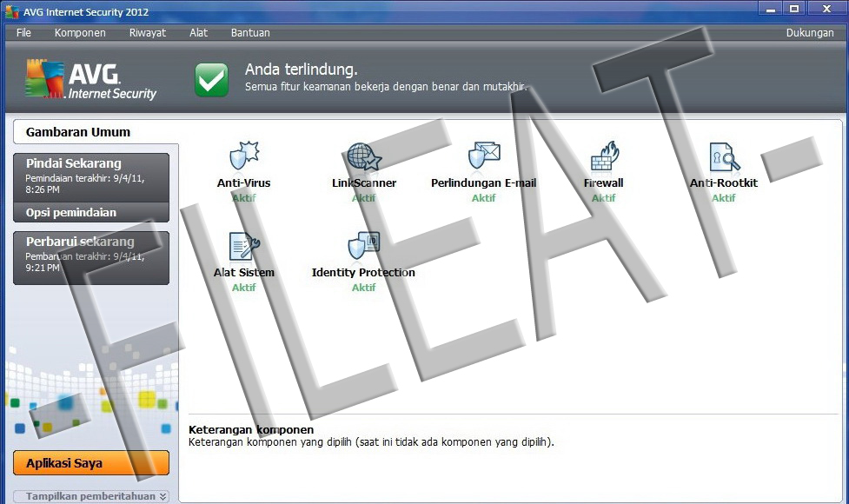Click the Pembaruan terakhir date text
849x504 pixels.
tap(85, 262)
